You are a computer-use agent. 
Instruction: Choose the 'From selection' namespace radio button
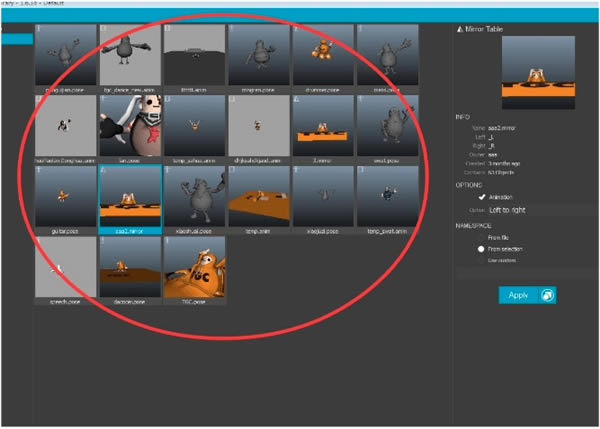(x=483, y=248)
